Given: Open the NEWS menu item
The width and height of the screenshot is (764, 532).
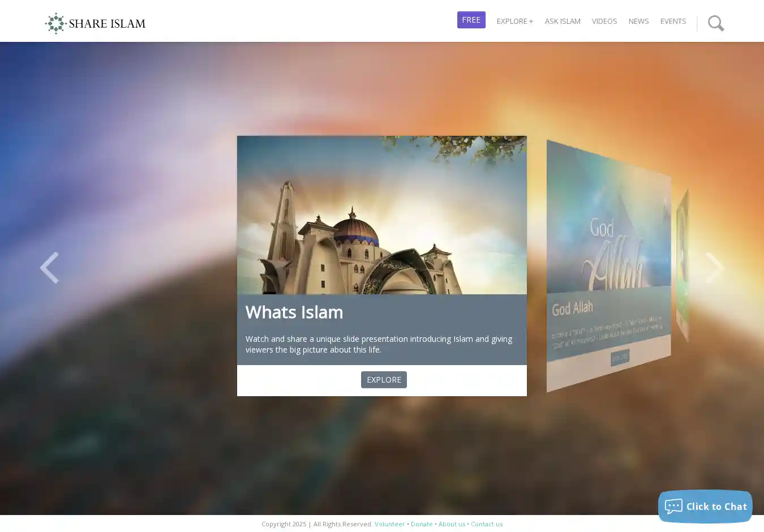Looking at the screenshot, I should (x=638, y=21).
